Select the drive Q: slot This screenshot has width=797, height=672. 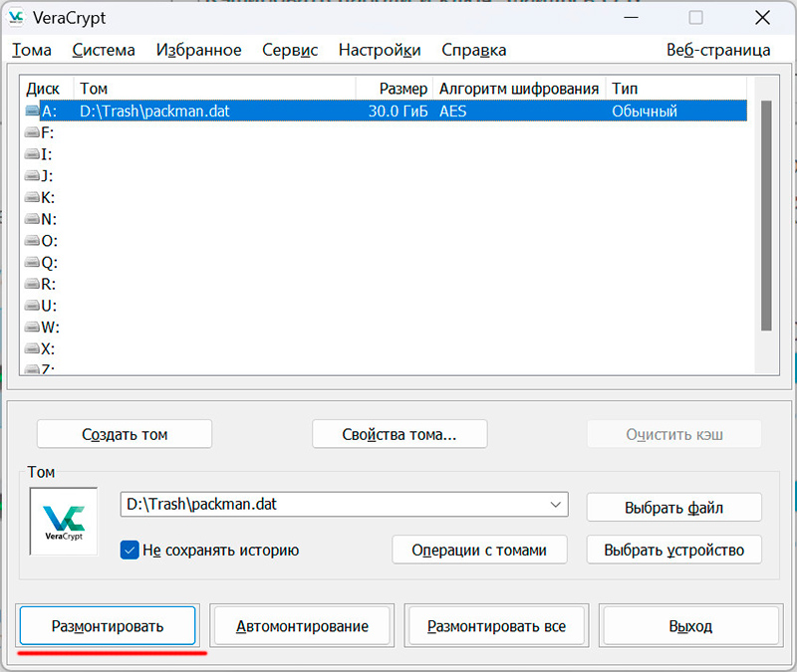click(x=48, y=263)
